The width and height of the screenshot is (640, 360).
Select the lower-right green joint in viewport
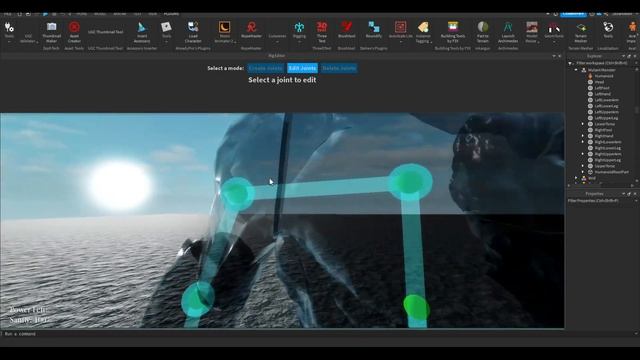[416, 307]
